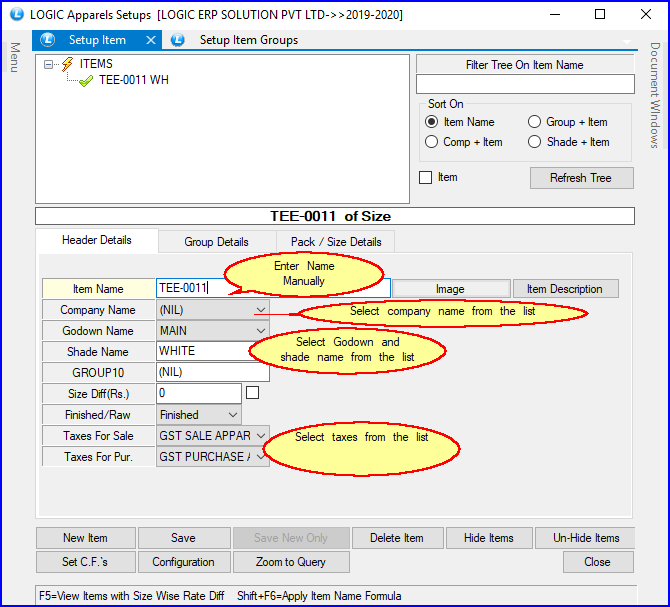Tick the Item checkbox

coord(426,177)
